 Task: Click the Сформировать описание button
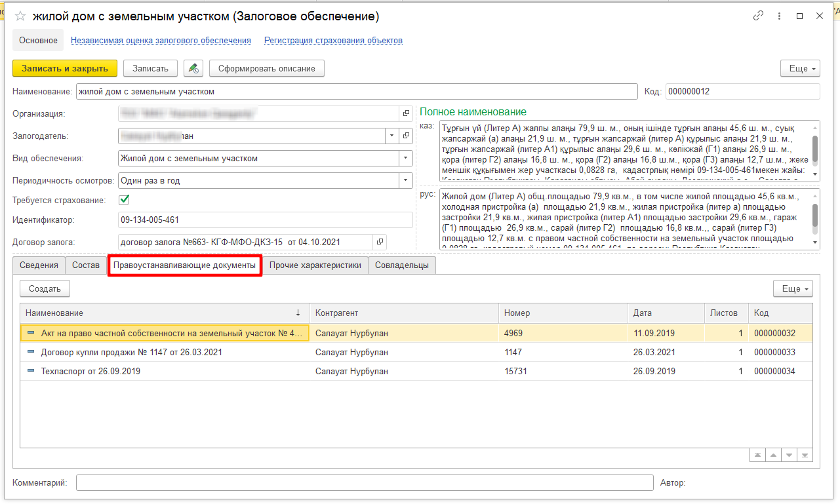click(x=267, y=68)
